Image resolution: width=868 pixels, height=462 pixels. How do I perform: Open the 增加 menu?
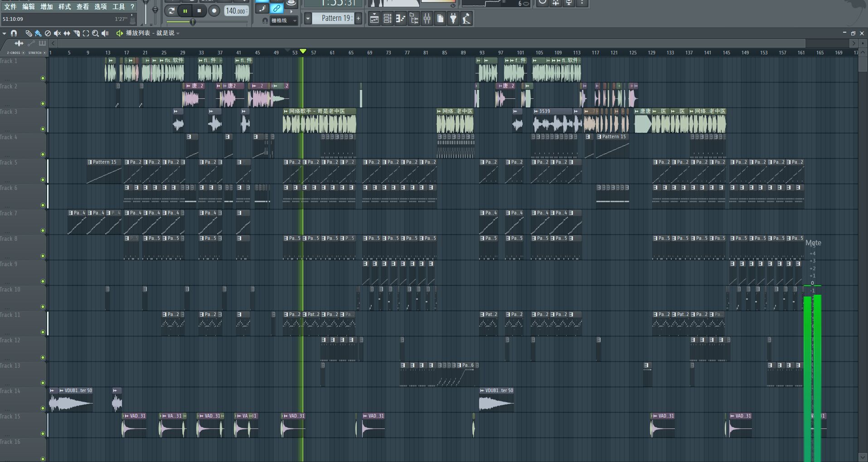(47, 6)
